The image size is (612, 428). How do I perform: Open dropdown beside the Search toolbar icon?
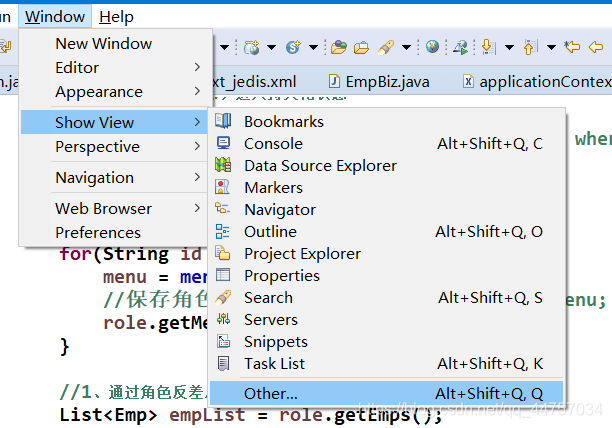click(406, 48)
